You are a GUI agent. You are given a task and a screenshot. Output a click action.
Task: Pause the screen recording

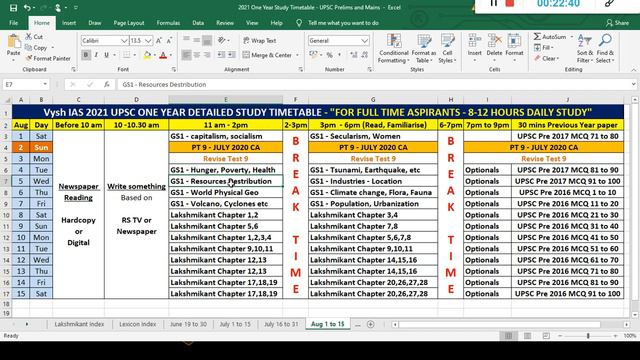tap(494, 3)
